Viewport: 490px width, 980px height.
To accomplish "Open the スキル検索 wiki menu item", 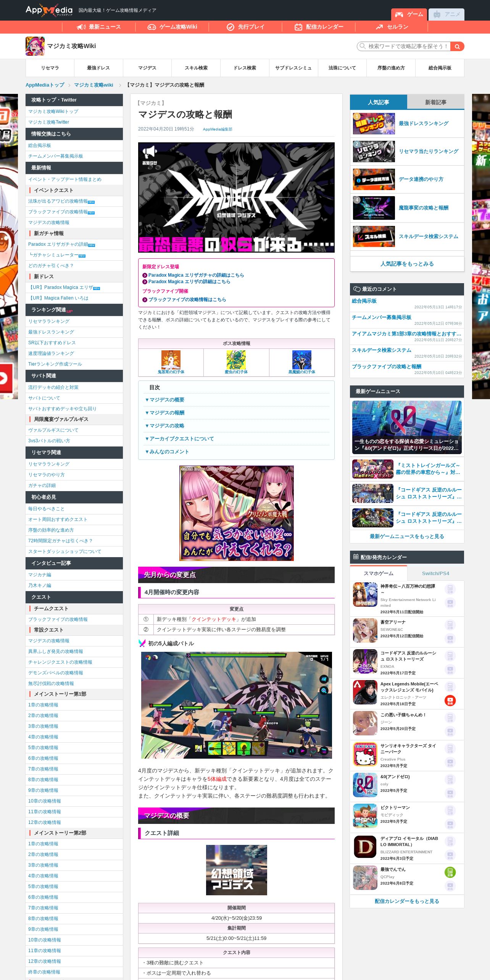I will coord(196,68).
